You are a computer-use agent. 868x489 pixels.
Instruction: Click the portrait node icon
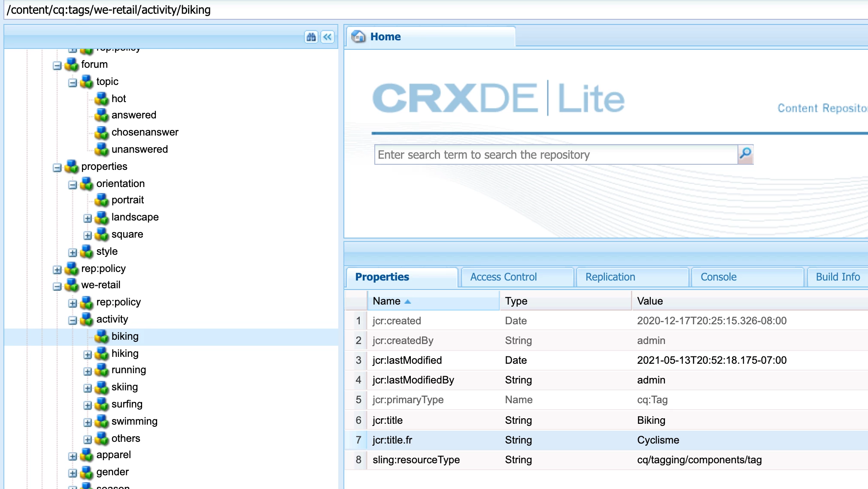[x=102, y=200]
